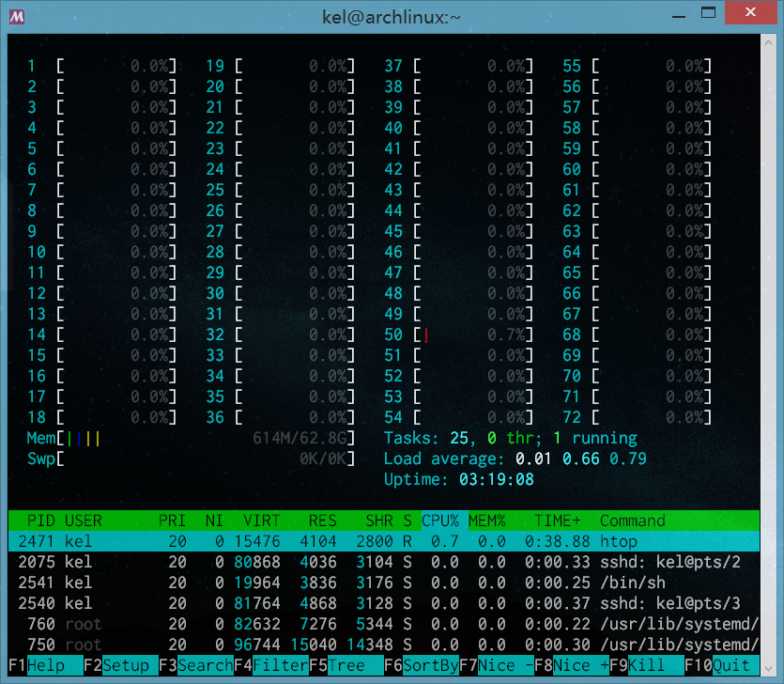Click F8 Nice + to raise niceness

click(572, 665)
